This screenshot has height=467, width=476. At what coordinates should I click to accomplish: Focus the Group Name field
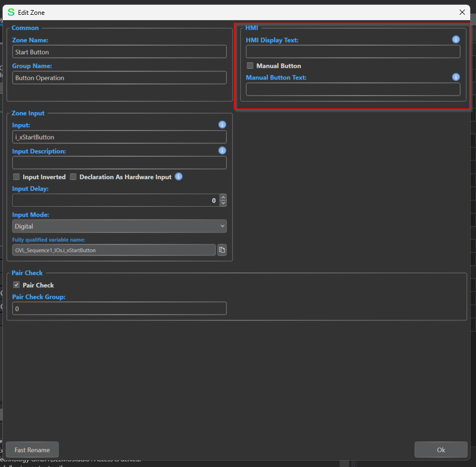pyautogui.click(x=120, y=78)
